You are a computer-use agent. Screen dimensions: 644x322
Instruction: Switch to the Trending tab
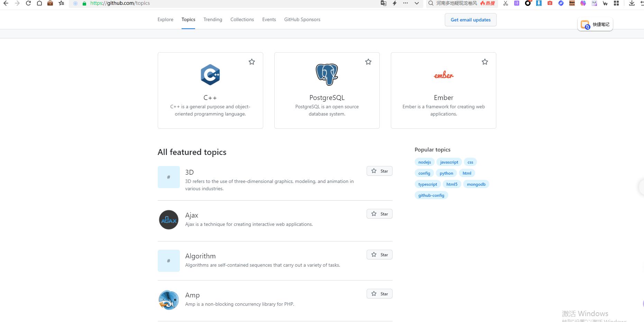[x=213, y=20]
